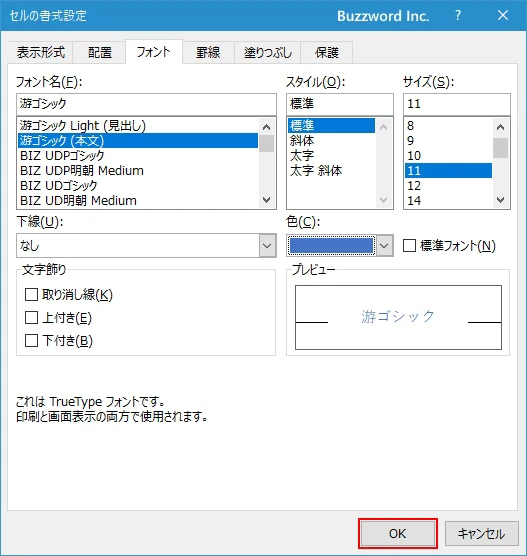This screenshot has height=556, width=527.
Task: Switch to the 保護 tab
Action: (327, 52)
